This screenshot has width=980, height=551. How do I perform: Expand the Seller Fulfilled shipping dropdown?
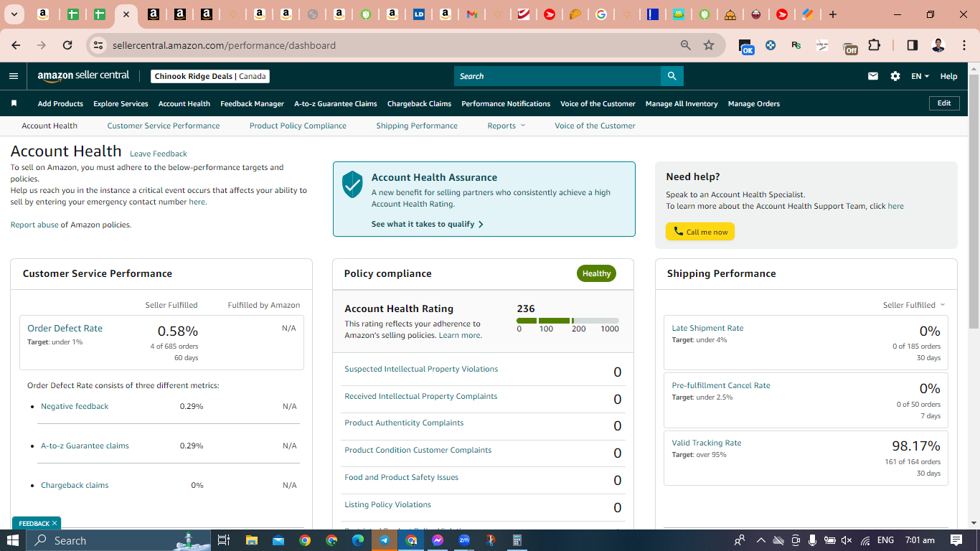coord(914,305)
